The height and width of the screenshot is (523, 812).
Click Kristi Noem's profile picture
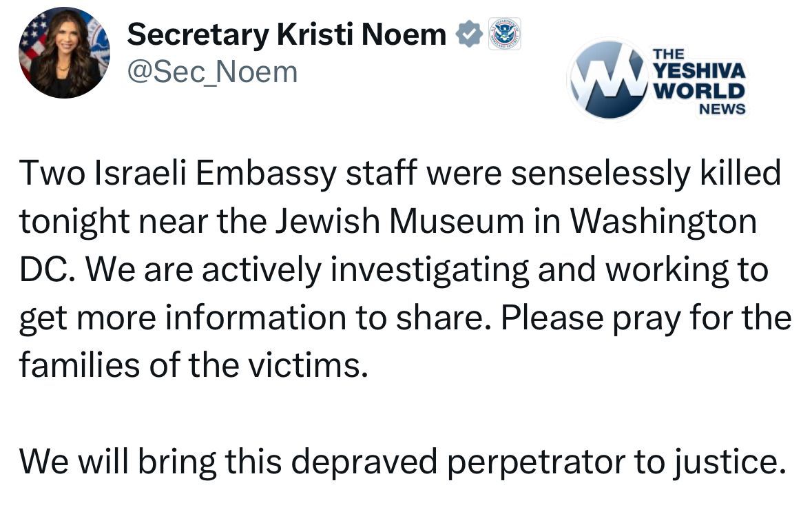click(x=64, y=52)
